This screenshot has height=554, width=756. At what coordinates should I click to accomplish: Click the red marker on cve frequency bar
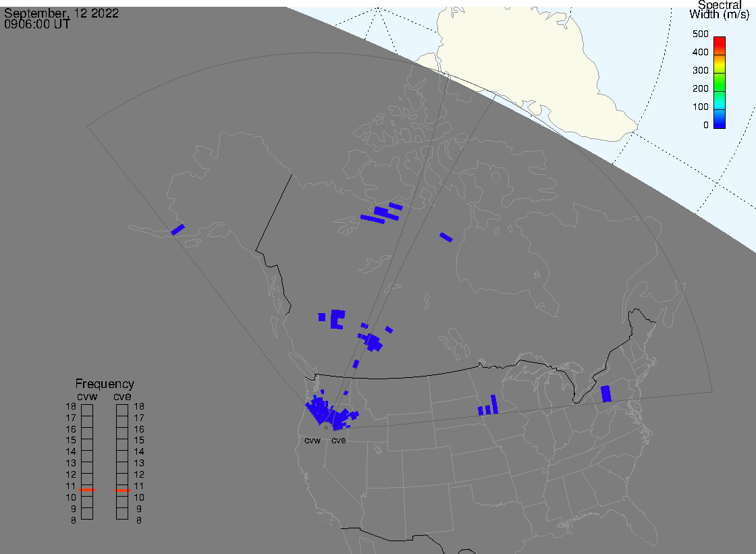[122, 491]
